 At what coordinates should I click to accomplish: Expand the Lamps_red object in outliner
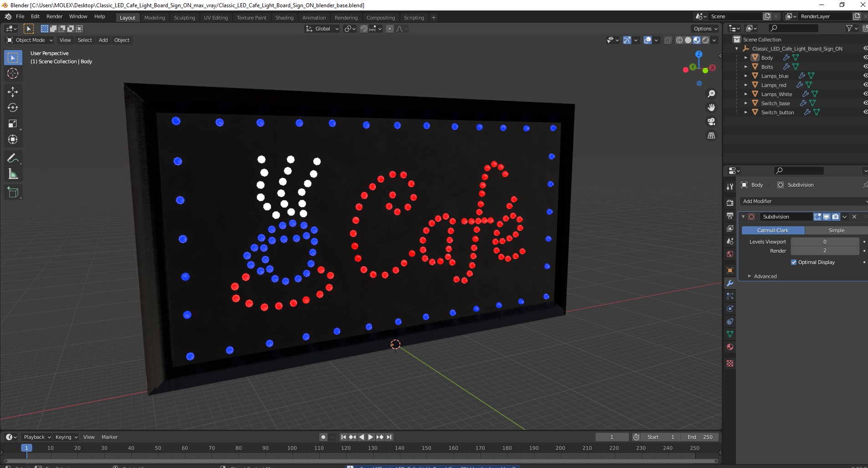tap(746, 85)
